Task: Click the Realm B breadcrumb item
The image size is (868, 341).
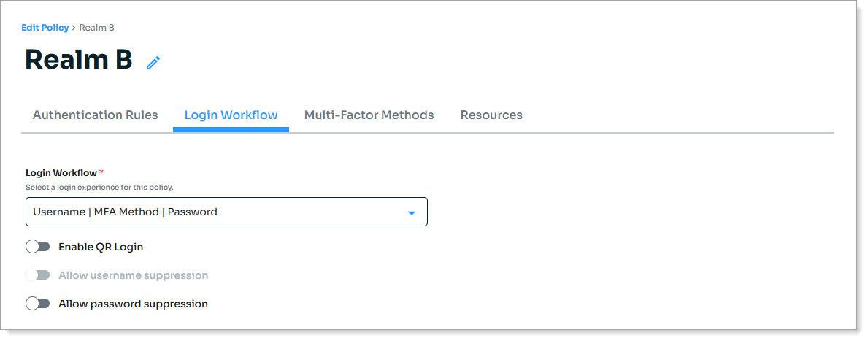Action: coord(96,28)
